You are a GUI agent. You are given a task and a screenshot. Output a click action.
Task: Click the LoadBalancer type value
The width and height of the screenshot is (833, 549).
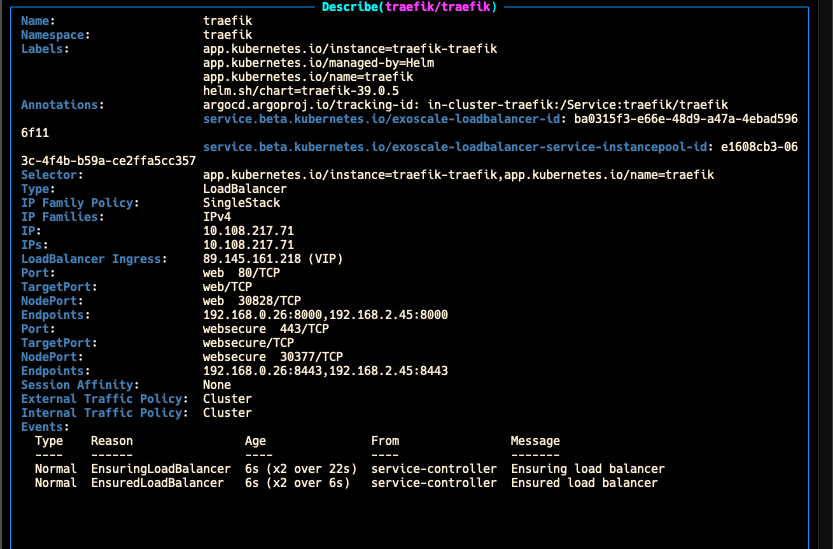245,189
